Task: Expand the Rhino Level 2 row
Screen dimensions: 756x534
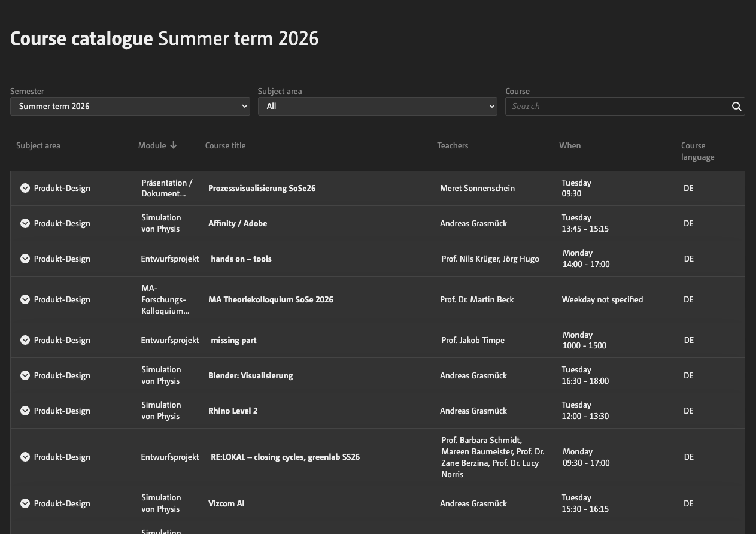Action: pos(25,411)
